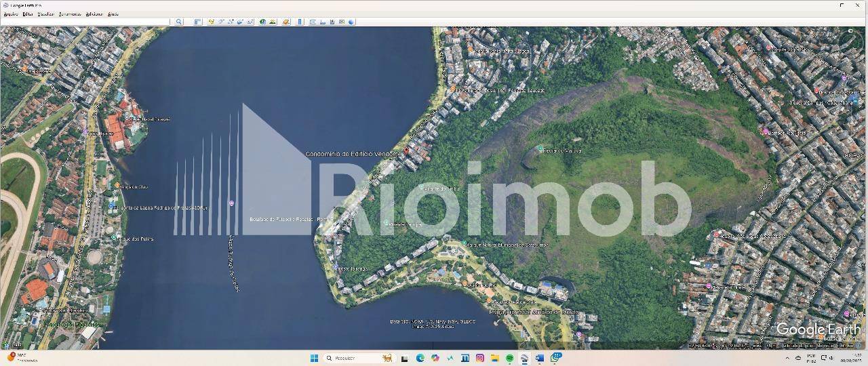
Task: Select the Ruler measurement tool
Action: pos(300,22)
